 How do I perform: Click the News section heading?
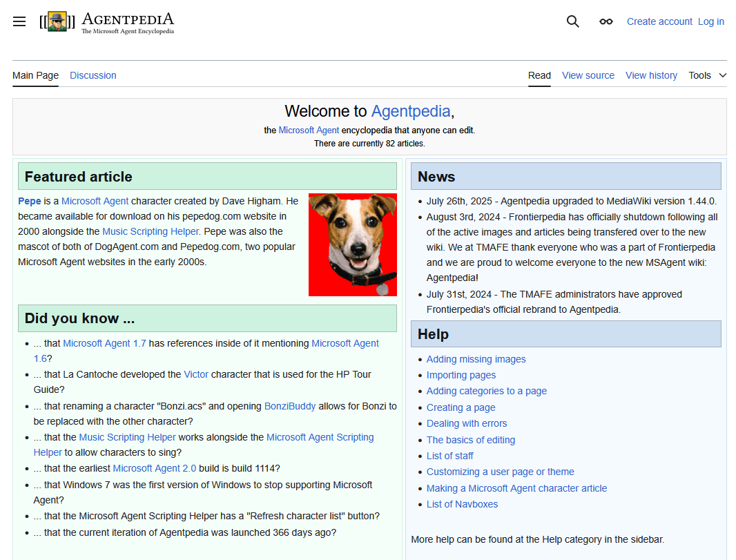(x=436, y=177)
